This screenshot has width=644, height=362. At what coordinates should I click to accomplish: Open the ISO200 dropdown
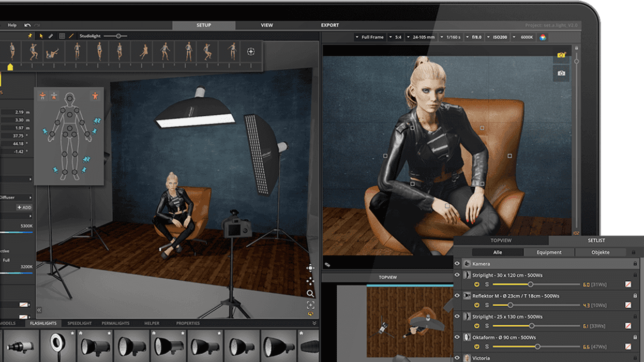tap(497, 37)
